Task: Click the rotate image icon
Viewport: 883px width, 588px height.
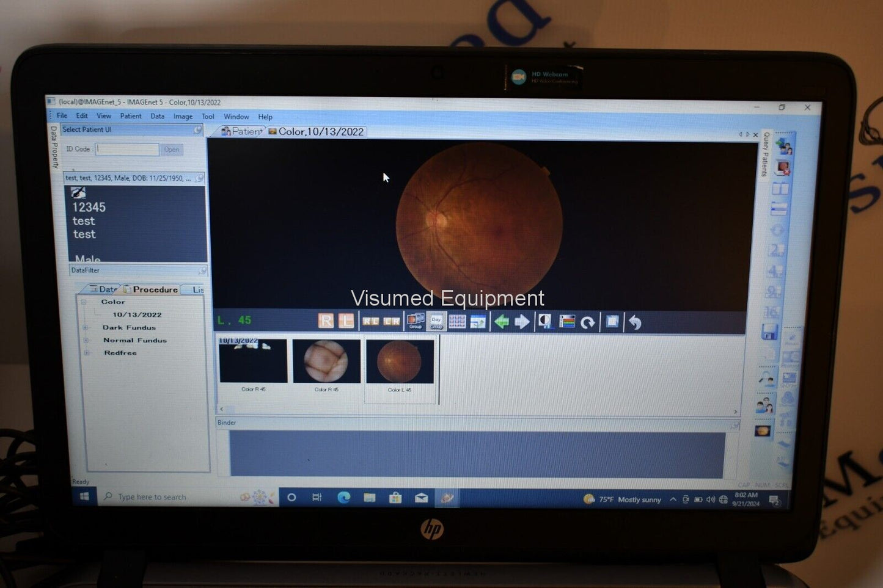Action: pos(587,322)
